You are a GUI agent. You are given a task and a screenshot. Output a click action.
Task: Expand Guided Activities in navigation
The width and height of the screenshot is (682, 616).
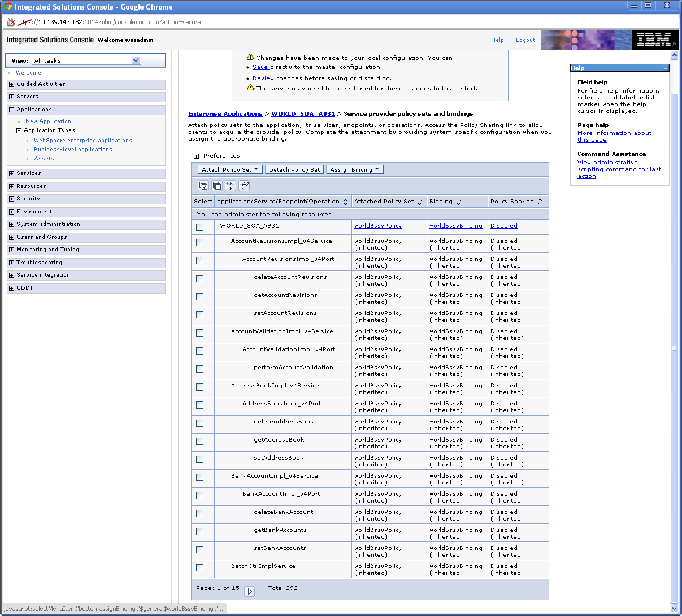(11, 84)
